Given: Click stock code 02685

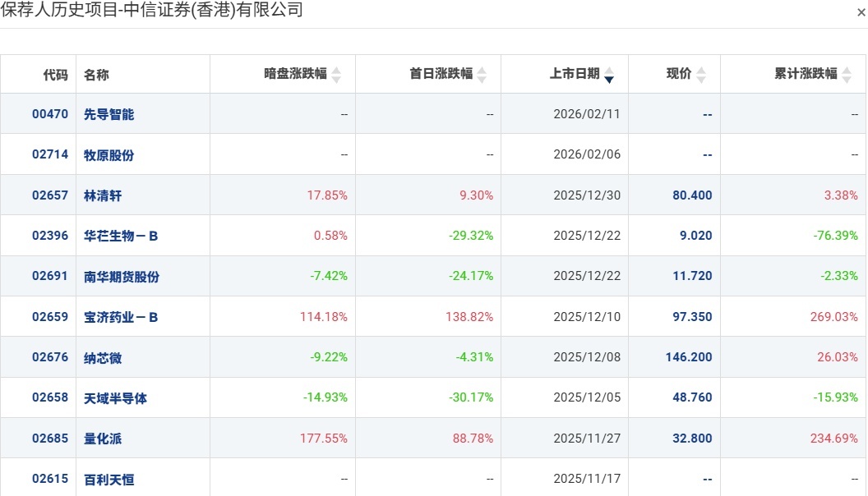Looking at the screenshot, I should click(x=50, y=439).
